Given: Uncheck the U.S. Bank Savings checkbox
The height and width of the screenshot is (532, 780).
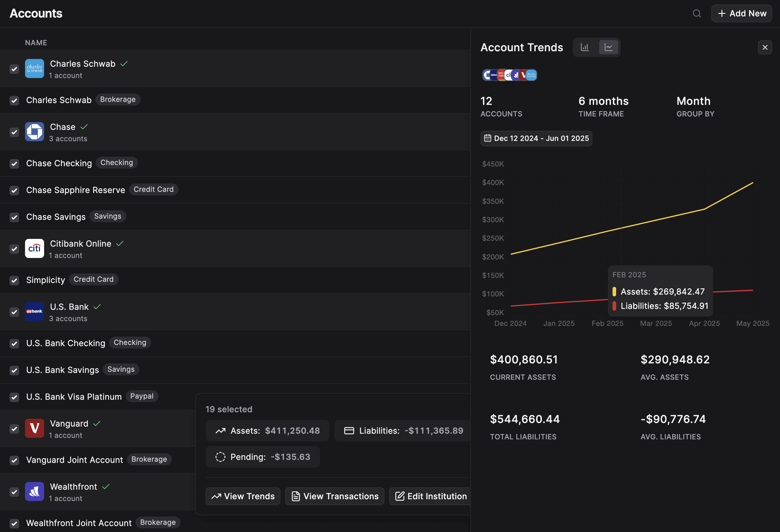Looking at the screenshot, I should (14, 370).
